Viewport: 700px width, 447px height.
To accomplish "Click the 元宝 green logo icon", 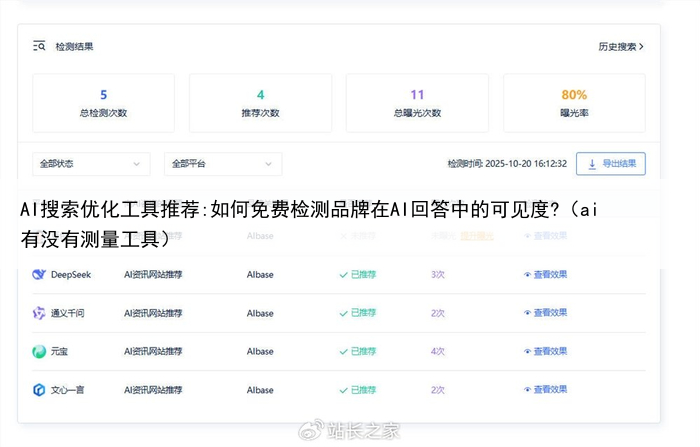I will click(39, 352).
